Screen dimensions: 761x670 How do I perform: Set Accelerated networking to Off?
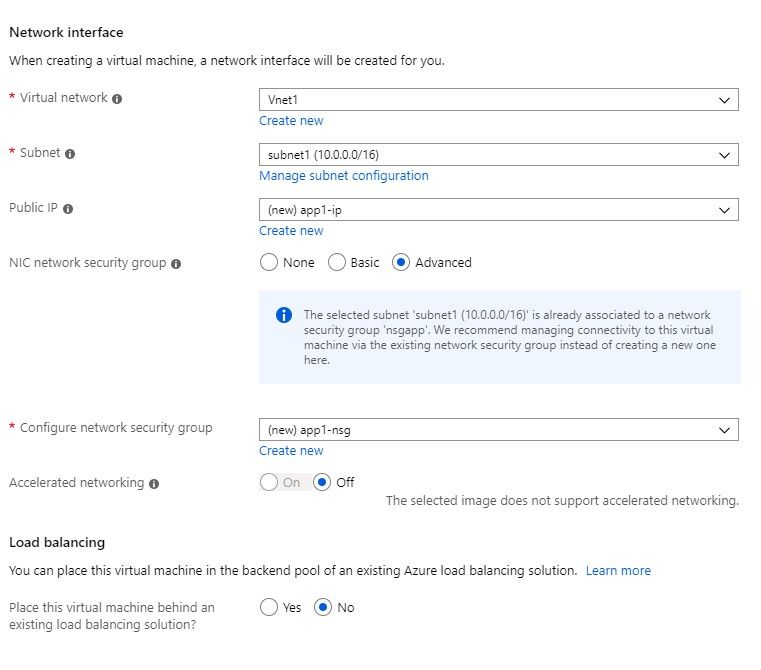(x=322, y=482)
